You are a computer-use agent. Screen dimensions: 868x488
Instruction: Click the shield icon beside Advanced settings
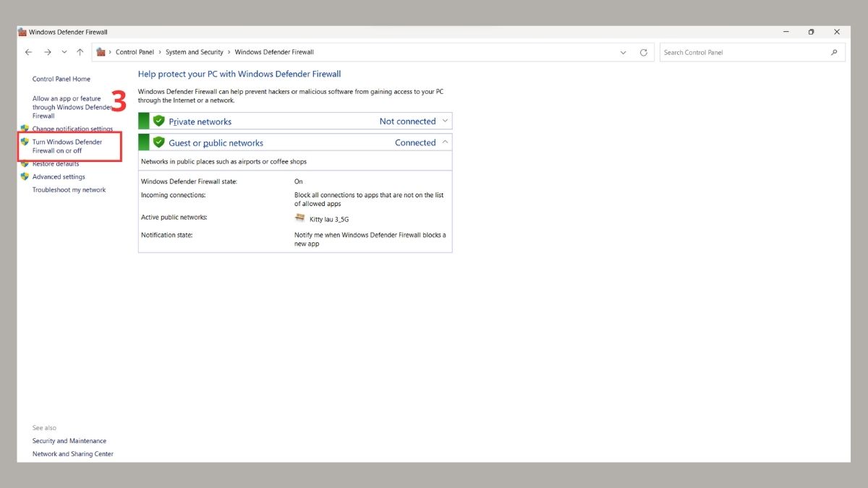25,176
